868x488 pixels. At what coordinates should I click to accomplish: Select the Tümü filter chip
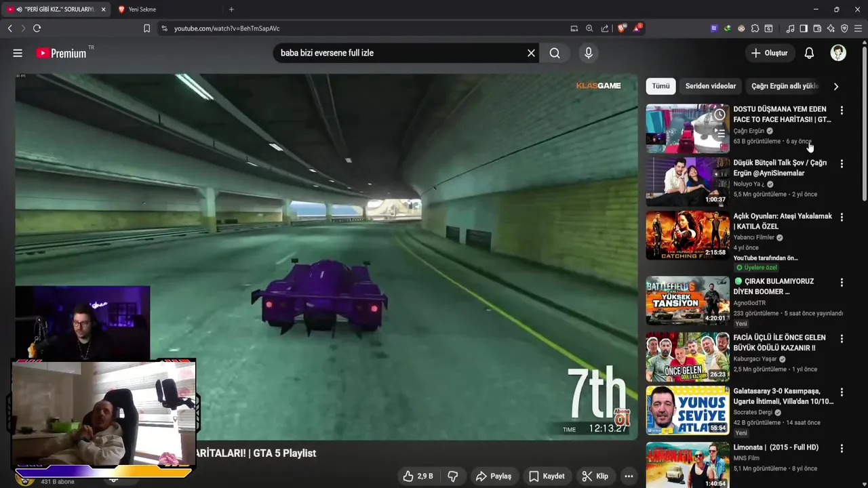[660, 86]
